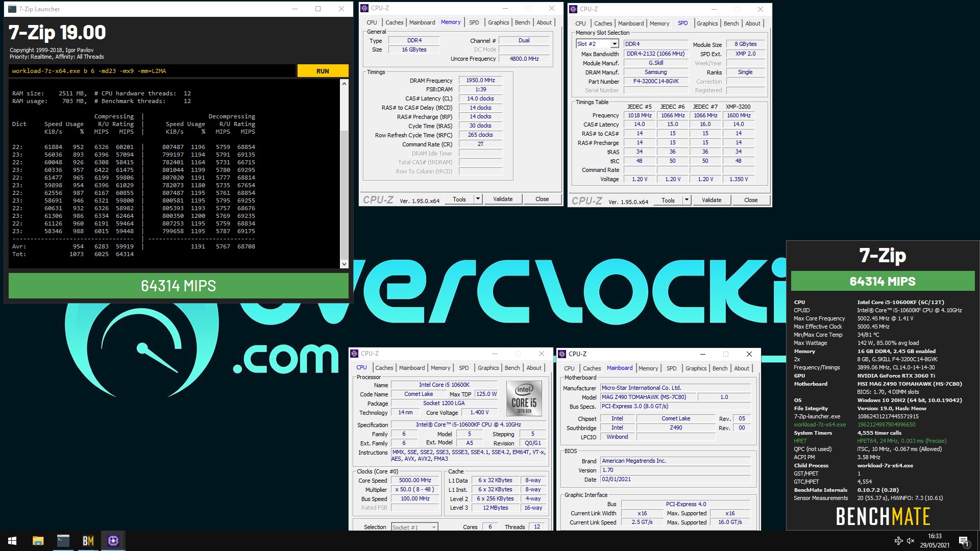Screen dimensions: 980x551
Task: Open BenchMate taskbar icon
Action: click(x=88, y=541)
